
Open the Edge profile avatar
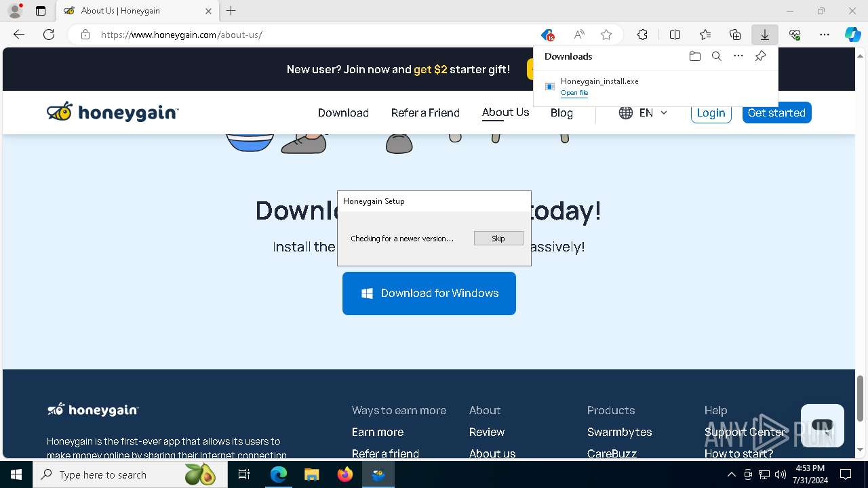pyautogui.click(x=15, y=11)
